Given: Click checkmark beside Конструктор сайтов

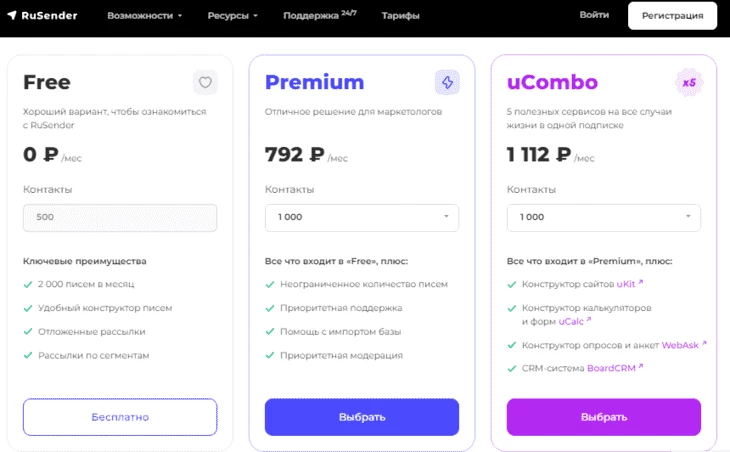Looking at the screenshot, I should click(x=512, y=284).
